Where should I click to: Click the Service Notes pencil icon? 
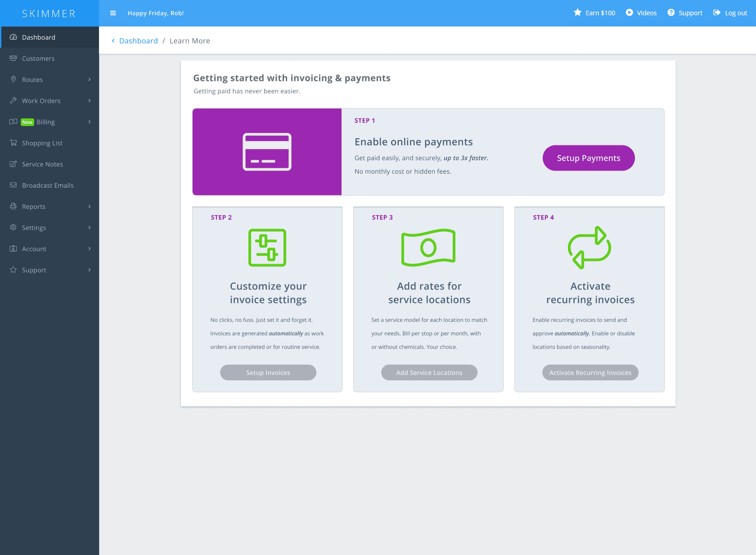[13, 164]
